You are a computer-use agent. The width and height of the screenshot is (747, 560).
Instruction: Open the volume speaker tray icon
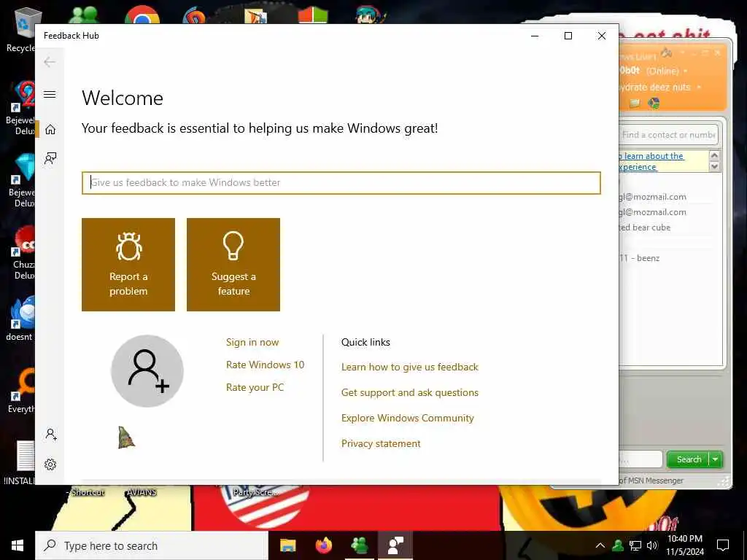tap(651, 545)
